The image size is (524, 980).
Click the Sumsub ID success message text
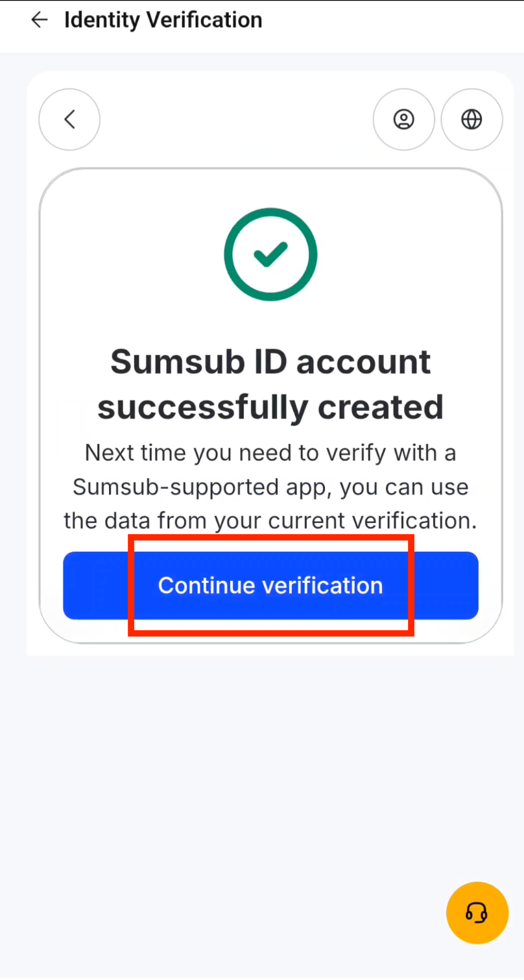270,384
